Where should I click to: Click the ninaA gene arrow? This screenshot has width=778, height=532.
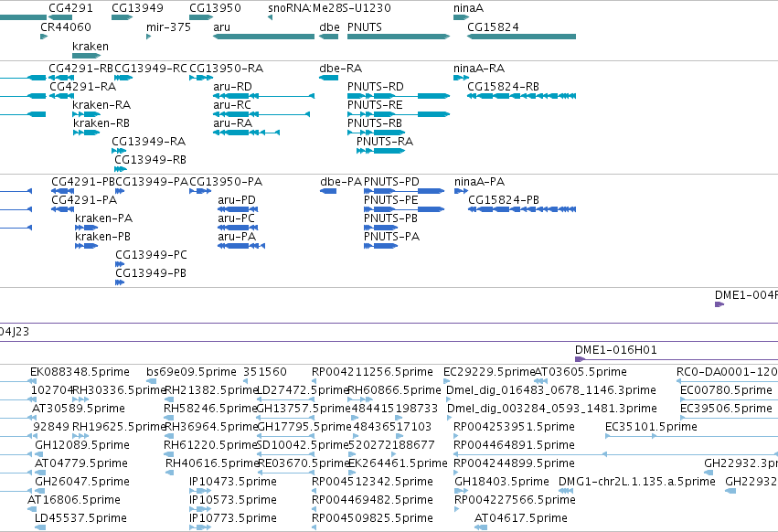coord(461,17)
